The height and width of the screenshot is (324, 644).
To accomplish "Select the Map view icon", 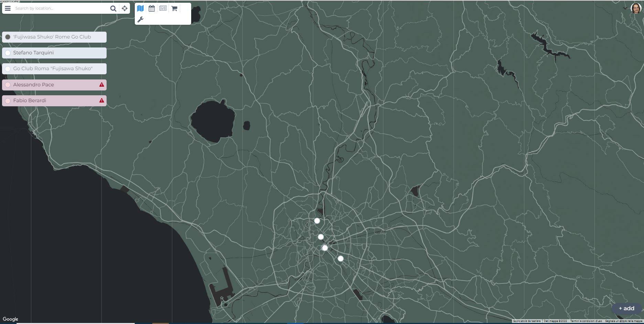I will coord(140,8).
